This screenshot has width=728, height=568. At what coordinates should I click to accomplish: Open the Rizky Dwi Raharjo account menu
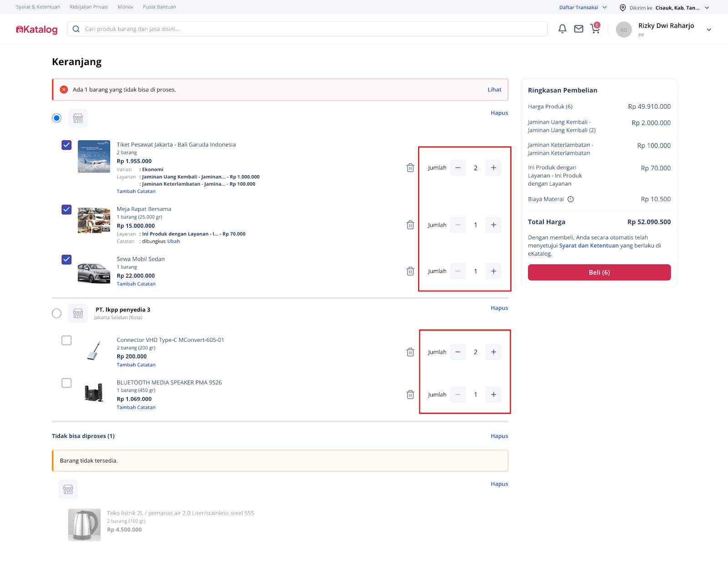708,30
